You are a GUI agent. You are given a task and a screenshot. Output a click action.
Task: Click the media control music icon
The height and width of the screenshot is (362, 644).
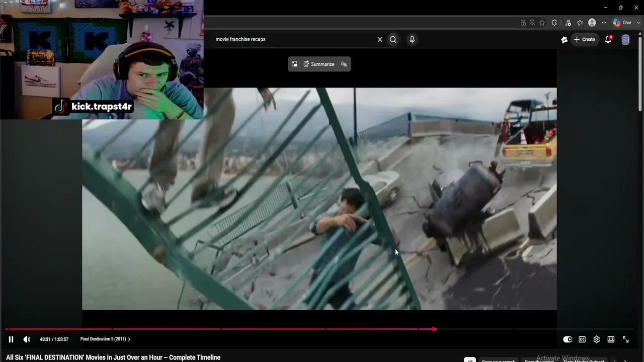click(568, 23)
